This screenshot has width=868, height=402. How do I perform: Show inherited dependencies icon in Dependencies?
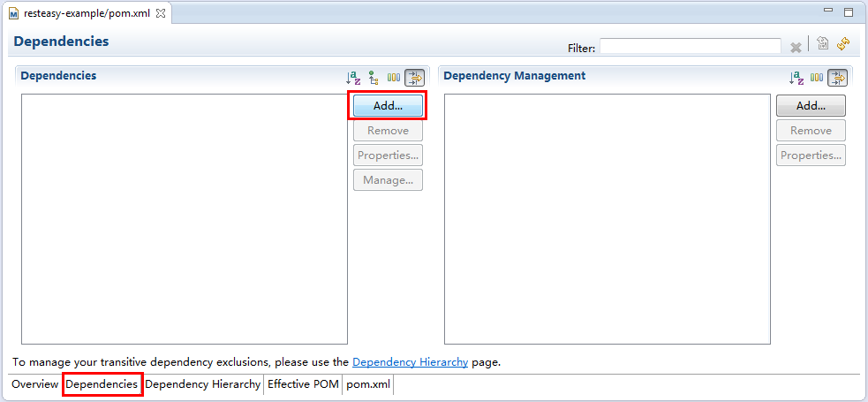coord(374,78)
